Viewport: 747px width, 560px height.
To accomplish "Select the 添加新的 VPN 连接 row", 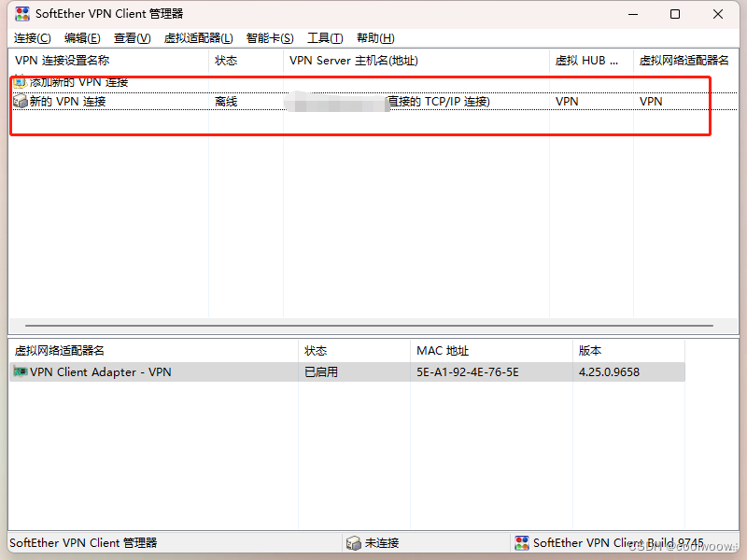I will point(373,82).
